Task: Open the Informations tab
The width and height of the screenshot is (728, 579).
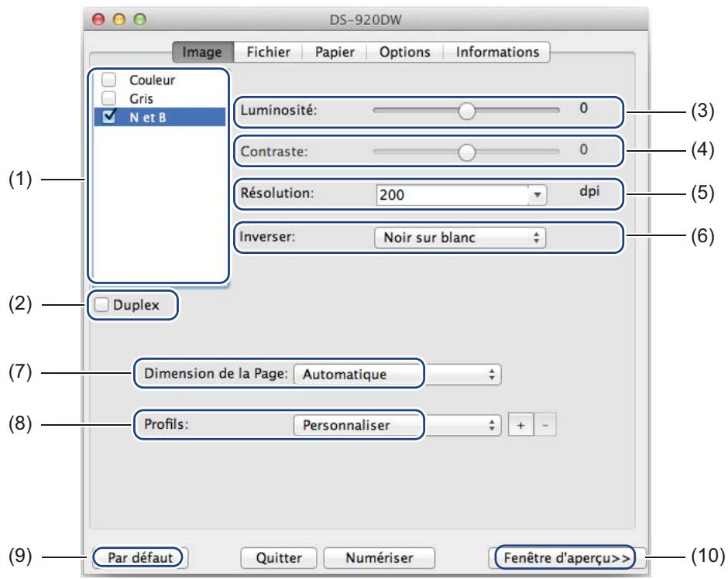Action: tap(496, 52)
